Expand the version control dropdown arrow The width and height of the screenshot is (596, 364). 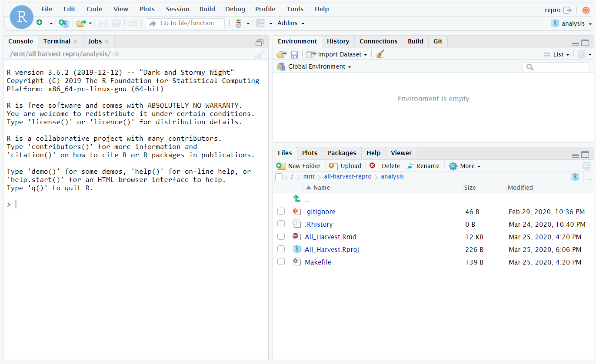tap(248, 23)
